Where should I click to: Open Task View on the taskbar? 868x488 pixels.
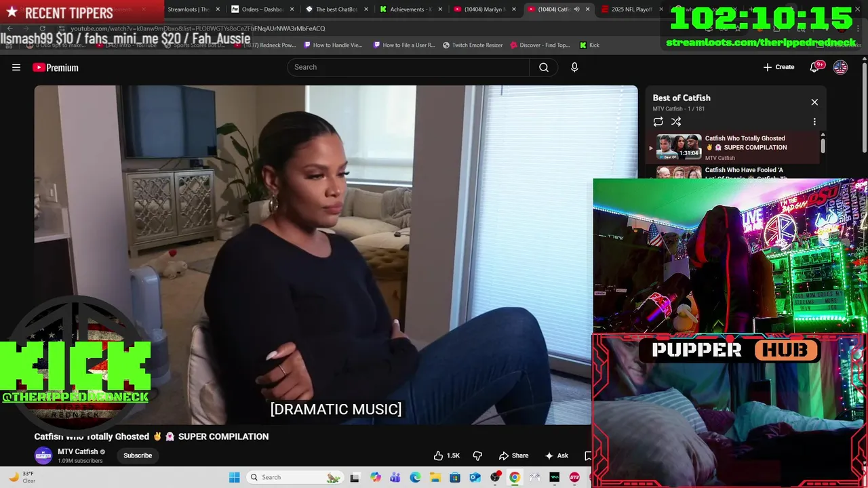(355, 477)
